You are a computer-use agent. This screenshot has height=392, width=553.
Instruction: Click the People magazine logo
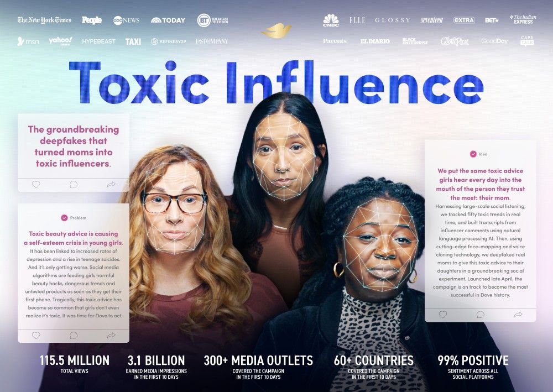[92, 20]
